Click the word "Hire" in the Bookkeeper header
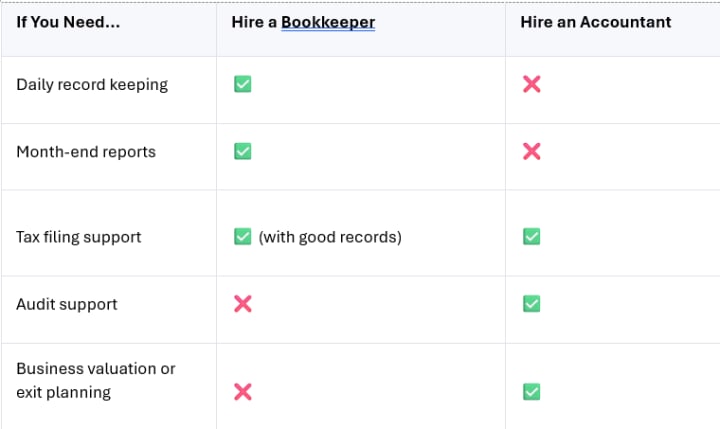 pyautogui.click(x=248, y=22)
